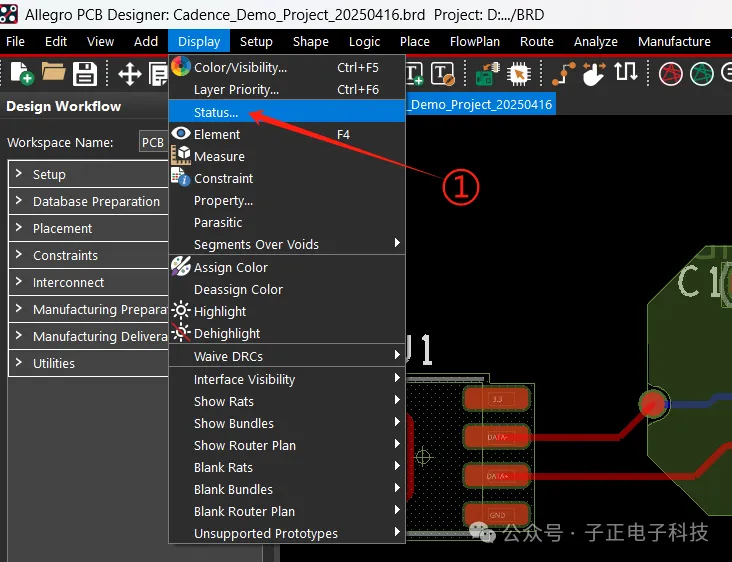This screenshot has height=562, width=732.
Task: Open the Manufacture menu
Action: coord(674,42)
